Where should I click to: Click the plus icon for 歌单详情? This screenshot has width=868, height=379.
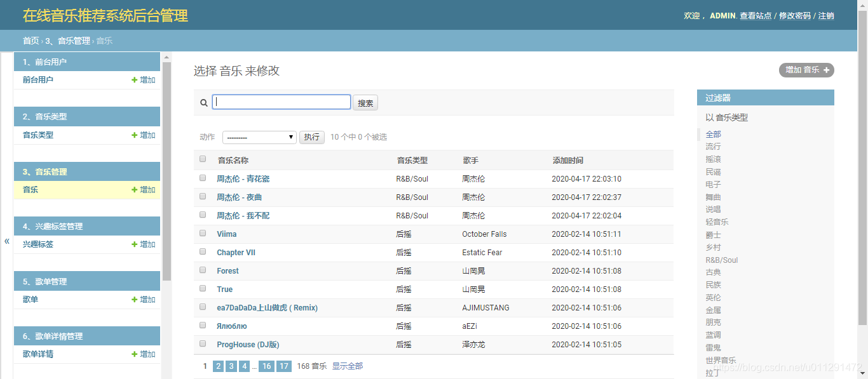point(135,354)
